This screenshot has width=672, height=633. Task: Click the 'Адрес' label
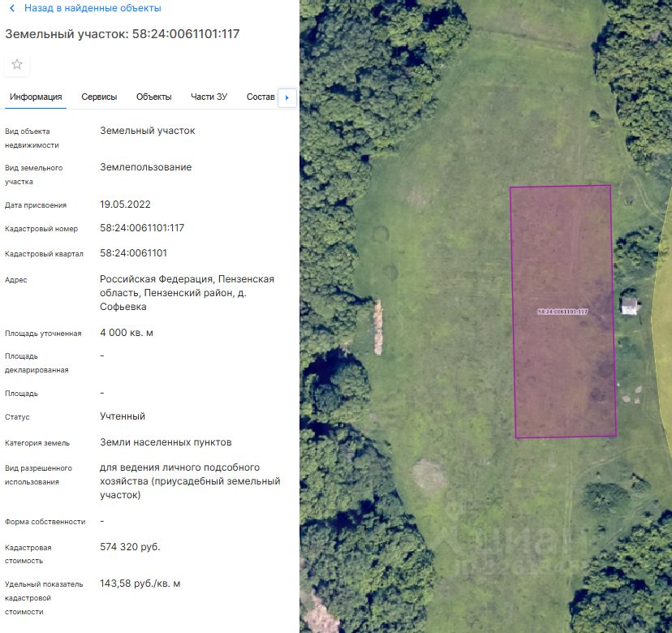point(16,280)
